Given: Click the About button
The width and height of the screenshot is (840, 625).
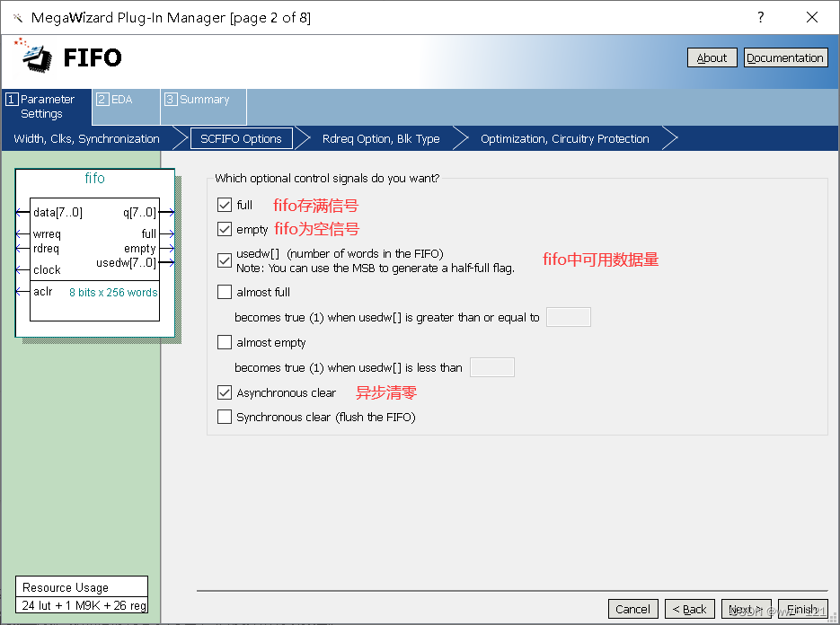Looking at the screenshot, I should click(x=712, y=57).
